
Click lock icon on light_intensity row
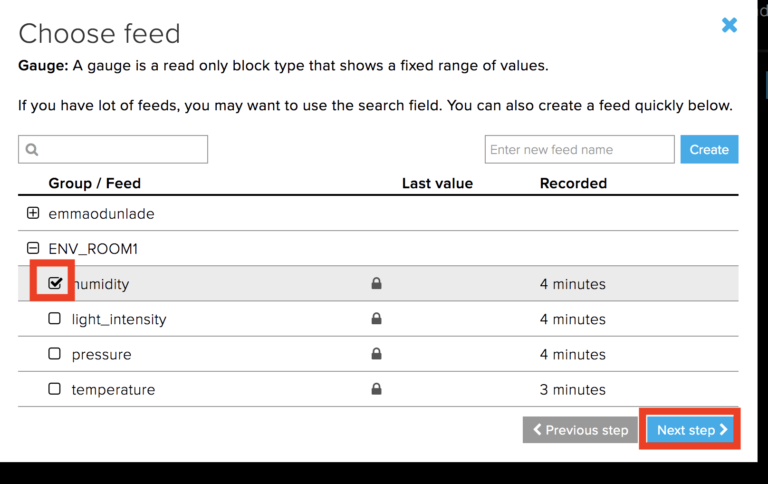[x=376, y=319]
